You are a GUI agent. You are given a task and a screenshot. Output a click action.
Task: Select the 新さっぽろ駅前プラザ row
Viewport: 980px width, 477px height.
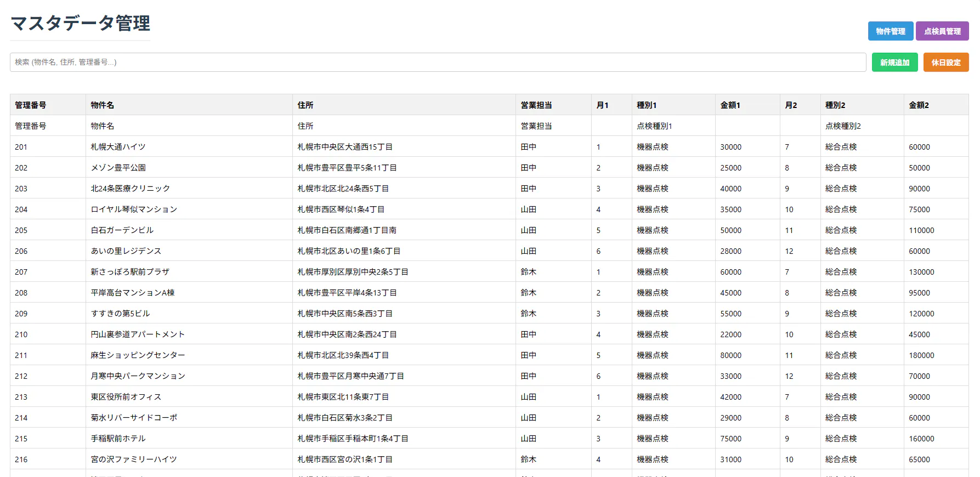(130, 272)
